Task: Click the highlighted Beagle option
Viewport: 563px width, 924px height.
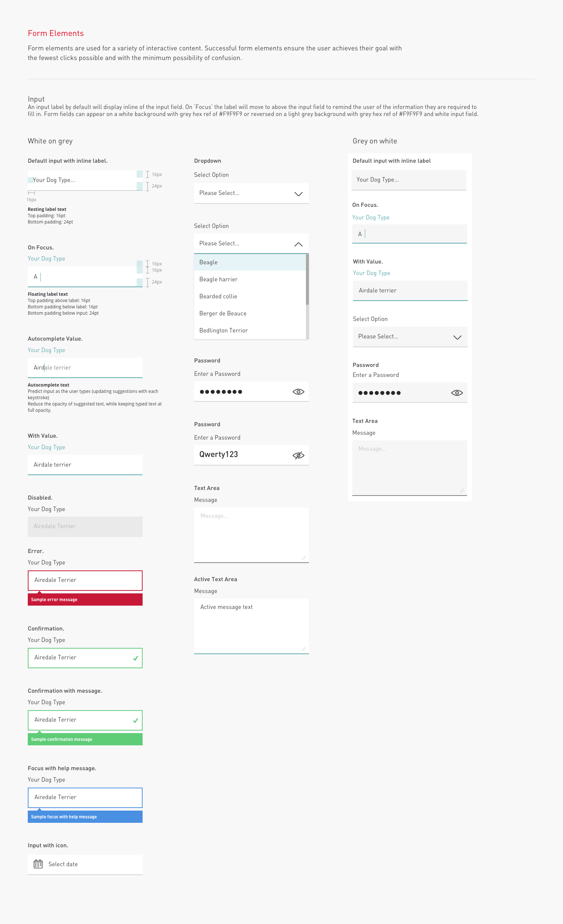Action: click(209, 262)
